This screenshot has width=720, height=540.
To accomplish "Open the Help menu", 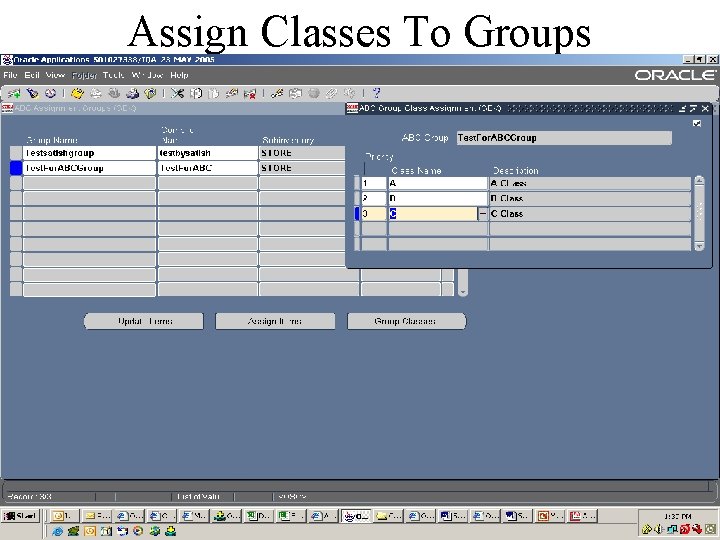I will [x=179, y=75].
